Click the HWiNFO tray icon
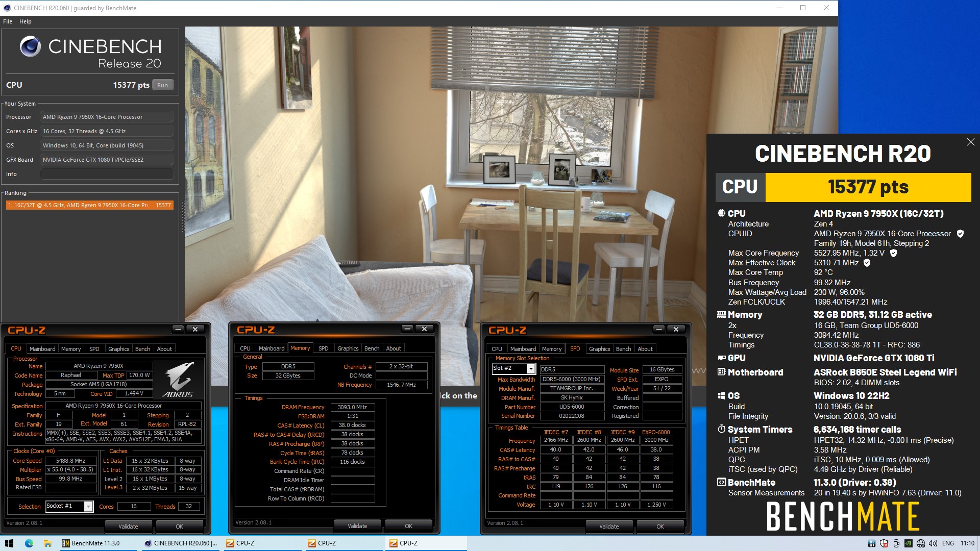Viewport: 980px width, 551px height. tap(871, 543)
